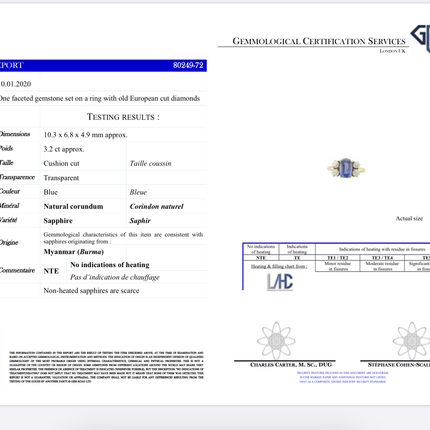This screenshot has width=430, height=430.
Task: Click the 'Origine' row label
Action: pos(9,242)
